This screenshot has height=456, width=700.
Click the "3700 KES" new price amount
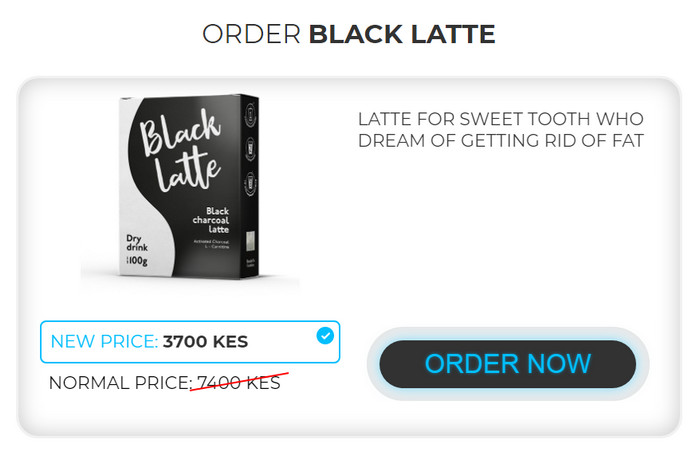205,342
